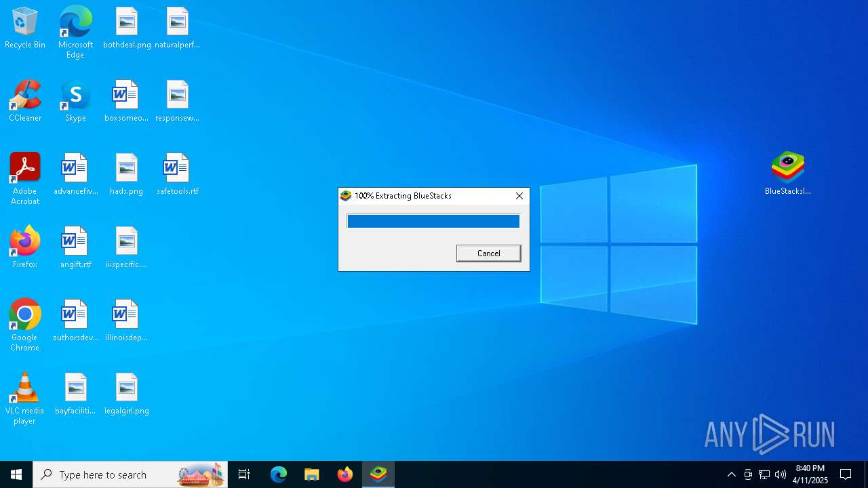
Task: Open File Explorer from the taskbar
Action: [311, 474]
